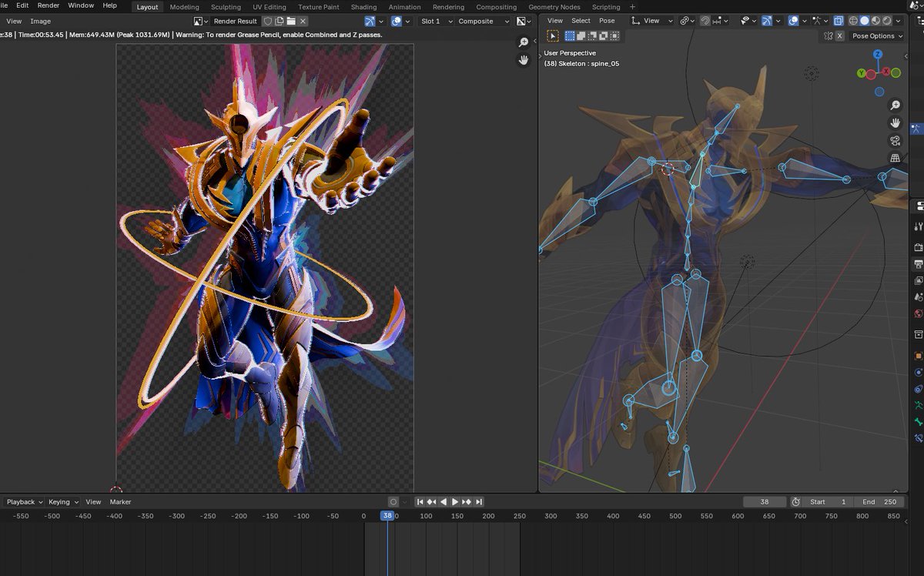
Task: Click zoom magnifier icon in 3D viewport
Action: (895, 105)
